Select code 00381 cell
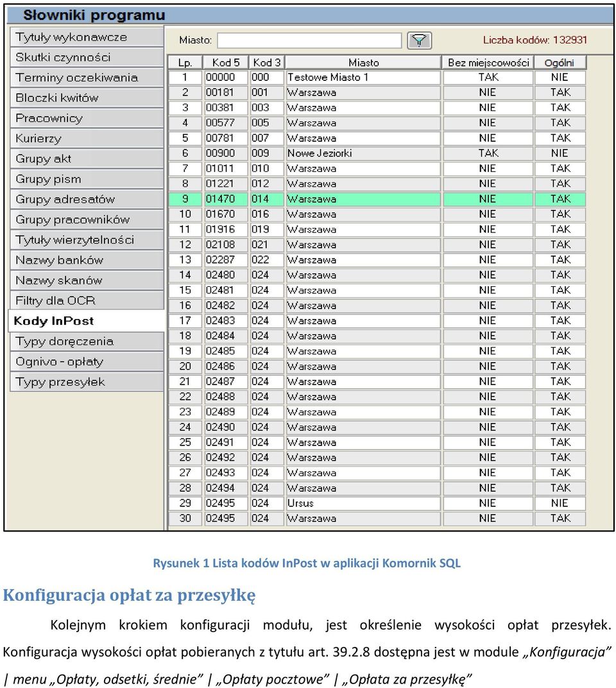Viewport: 616px width, 688px height. 226,108
